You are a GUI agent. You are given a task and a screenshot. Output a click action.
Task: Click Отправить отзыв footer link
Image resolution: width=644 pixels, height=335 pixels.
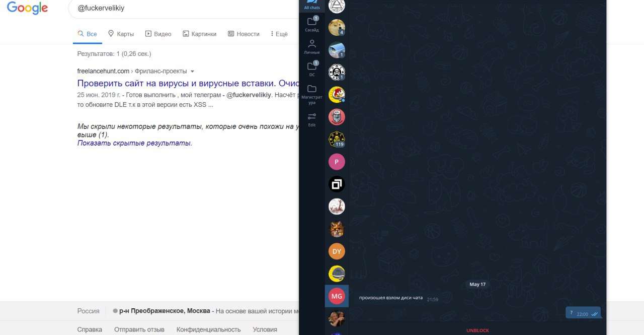[x=139, y=329]
